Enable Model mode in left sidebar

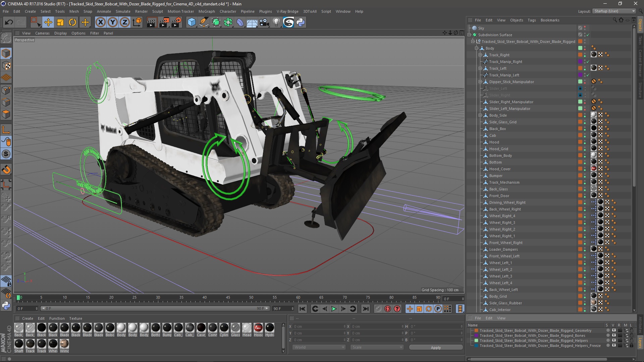[6, 54]
